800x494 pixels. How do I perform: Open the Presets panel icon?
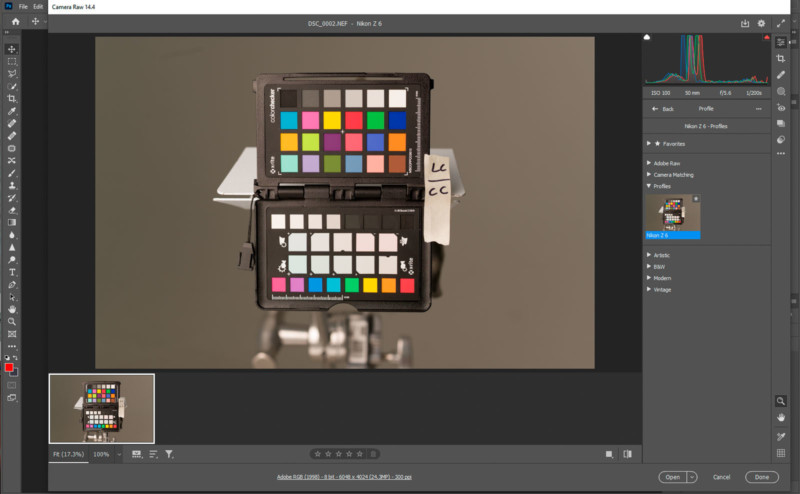pos(781,139)
